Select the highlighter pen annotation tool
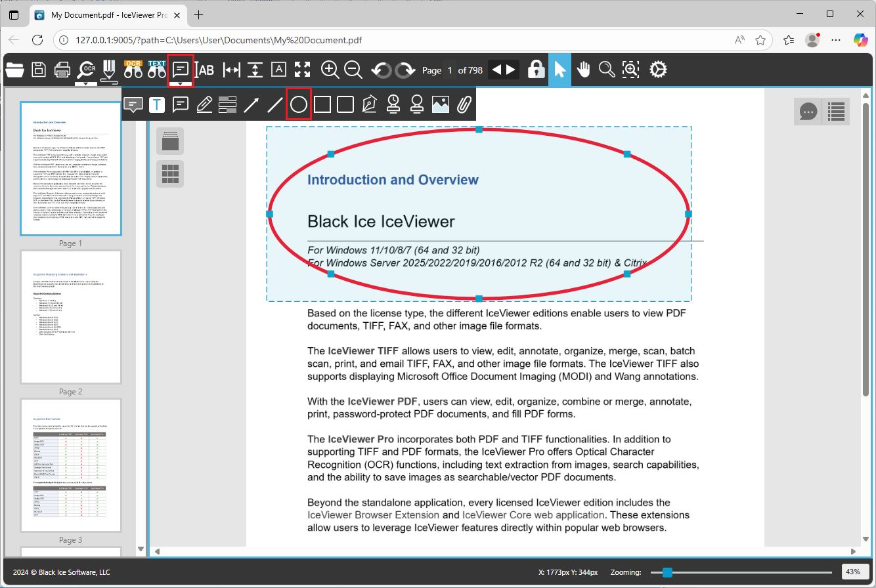Image resolution: width=876 pixels, height=588 pixels. point(204,105)
